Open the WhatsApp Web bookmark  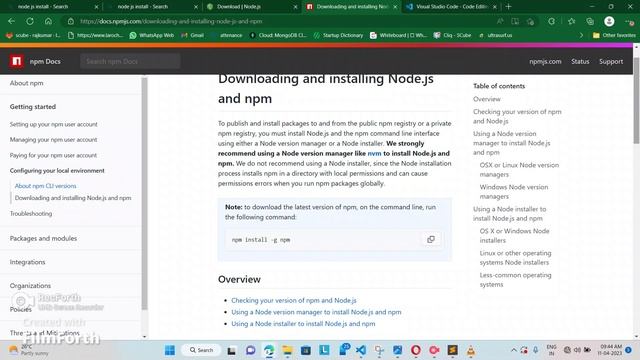[151, 36]
